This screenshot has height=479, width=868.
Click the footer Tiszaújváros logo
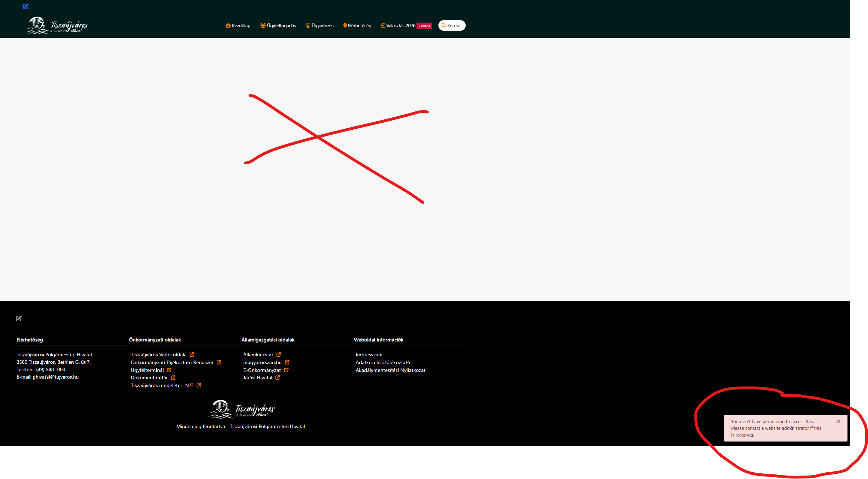(x=241, y=409)
